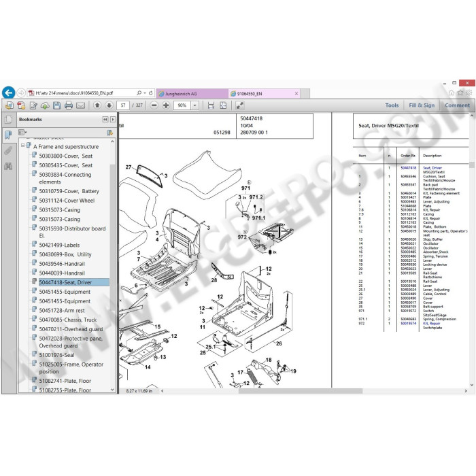Open bookmarks options menu dropdown

click(22, 133)
